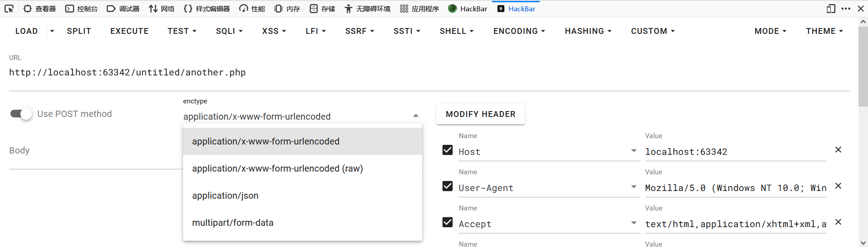The width and height of the screenshot is (868, 247).
Task: Select application/x-www-form-urlencoded (raw) option
Action: click(x=302, y=168)
